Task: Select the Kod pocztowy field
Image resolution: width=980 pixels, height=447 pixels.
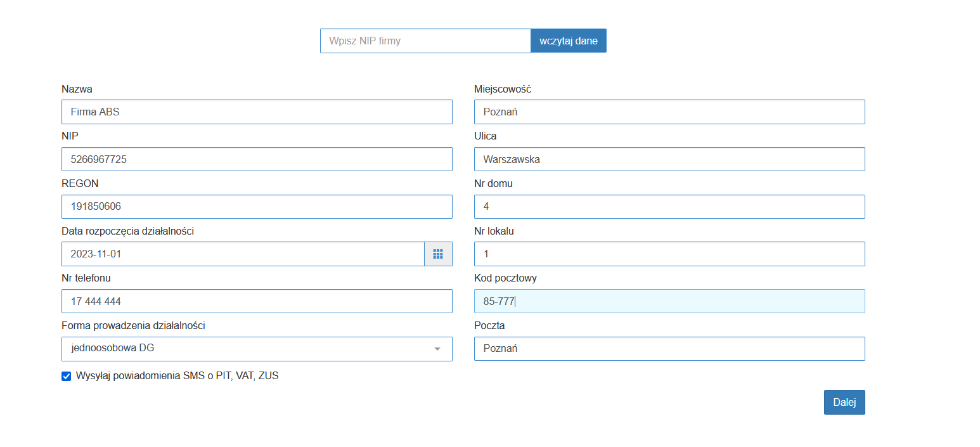Action: (669, 301)
